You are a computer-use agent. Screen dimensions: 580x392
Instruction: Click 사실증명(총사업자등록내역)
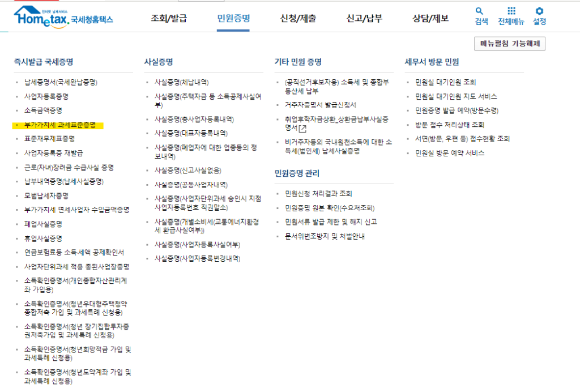point(194,120)
